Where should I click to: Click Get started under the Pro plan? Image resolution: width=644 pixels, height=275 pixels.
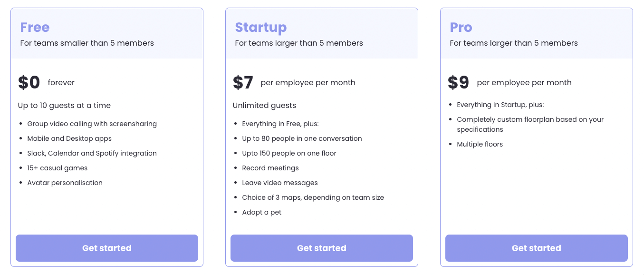tap(537, 248)
